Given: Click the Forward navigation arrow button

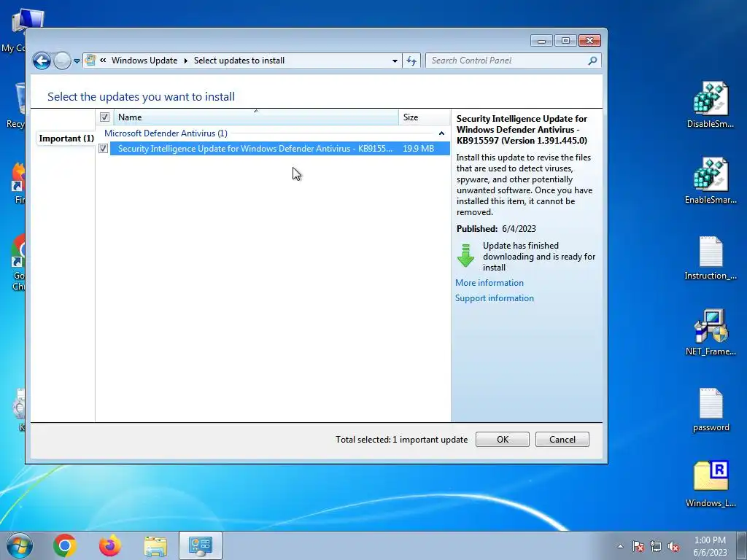Looking at the screenshot, I should [x=62, y=61].
